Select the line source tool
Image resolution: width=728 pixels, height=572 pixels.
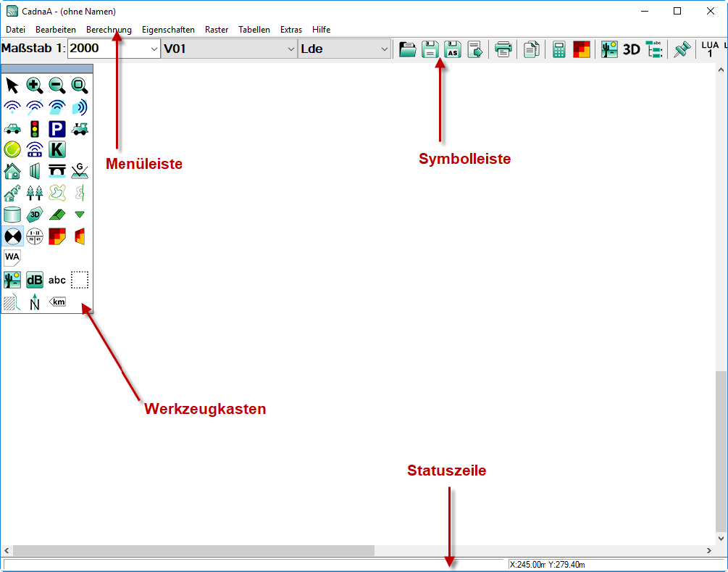click(34, 107)
